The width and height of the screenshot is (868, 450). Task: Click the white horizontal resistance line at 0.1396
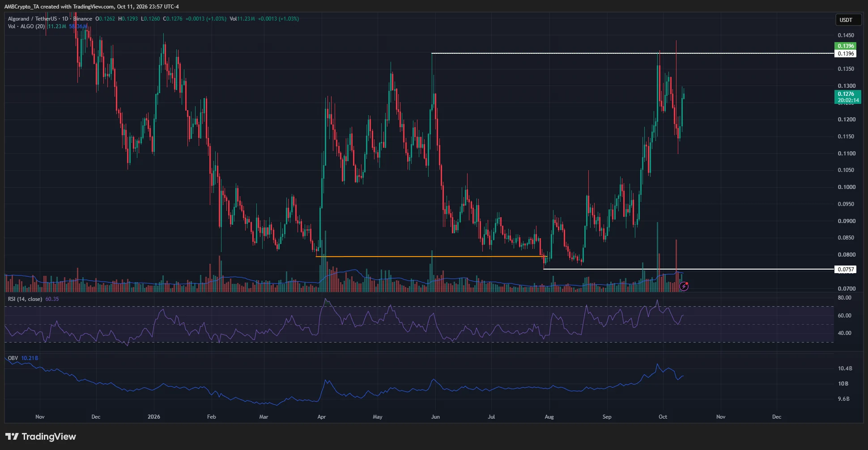pyautogui.click(x=633, y=53)
